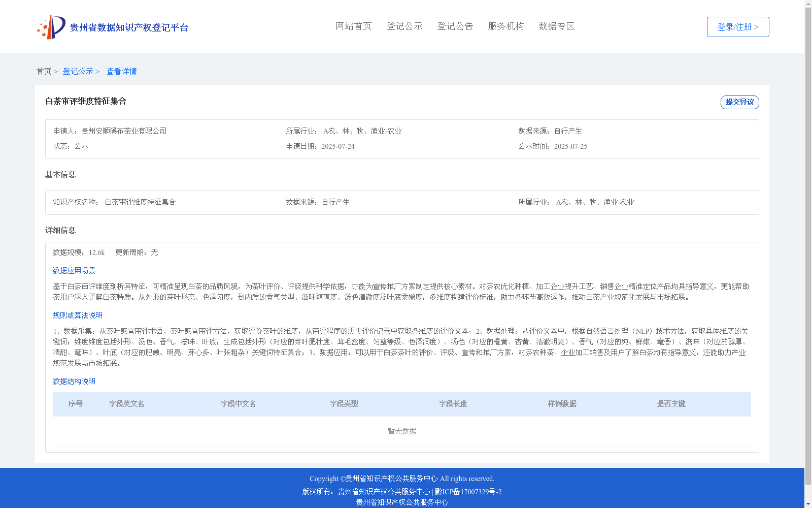Image resolution: width=812 pixels, height=508 pixels.
Task: Select applicant text 贵州安顺瀑布茶业有限公司
Action: pos(124,131)
